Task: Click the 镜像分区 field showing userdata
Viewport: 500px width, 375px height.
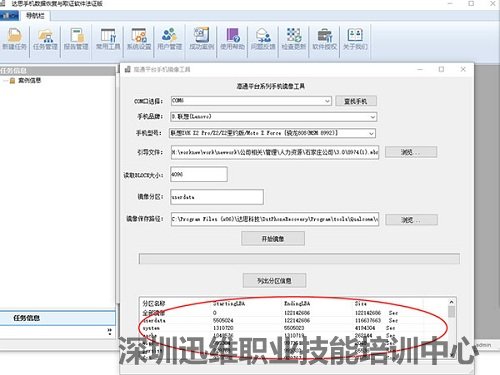Action: tap(217, 197)
